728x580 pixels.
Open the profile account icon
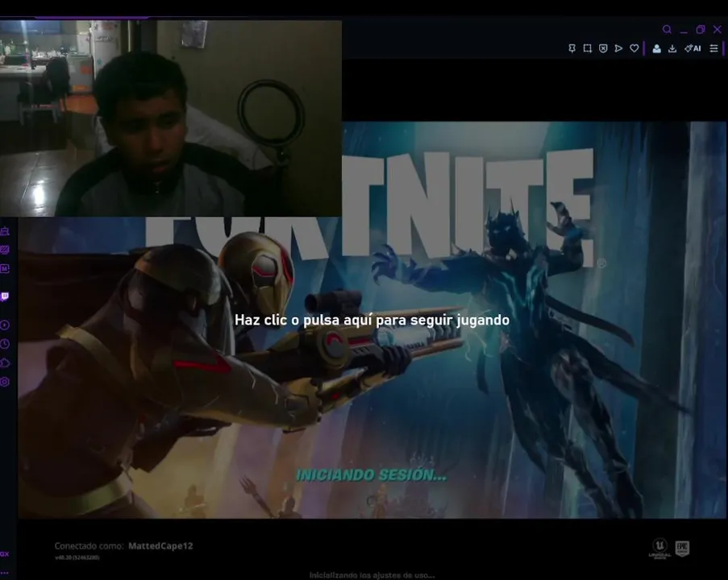coord(656,48)
